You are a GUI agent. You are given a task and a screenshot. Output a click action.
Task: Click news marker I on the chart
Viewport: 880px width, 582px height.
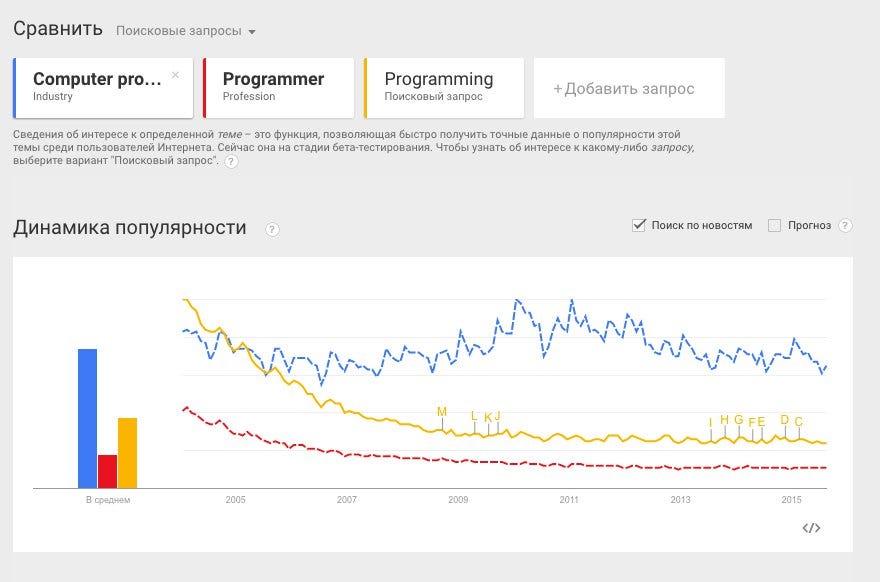[x=711, y=422]
